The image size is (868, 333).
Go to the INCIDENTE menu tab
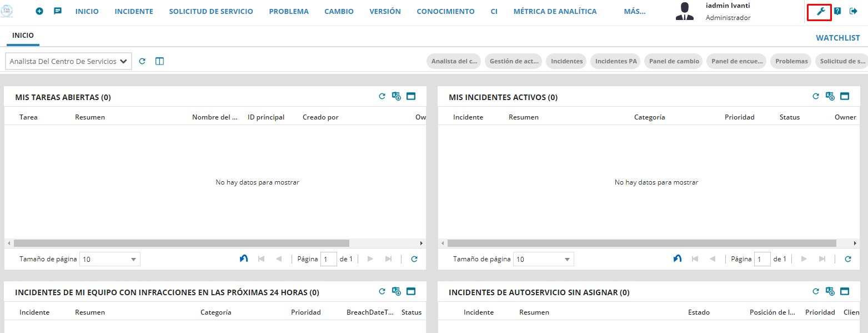coord(134,11)
